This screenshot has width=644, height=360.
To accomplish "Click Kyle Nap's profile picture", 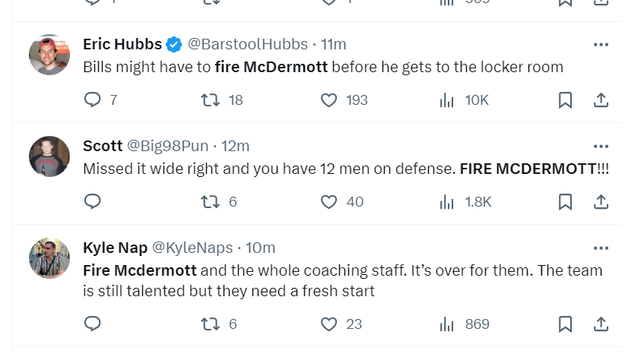I will point(49,258).
